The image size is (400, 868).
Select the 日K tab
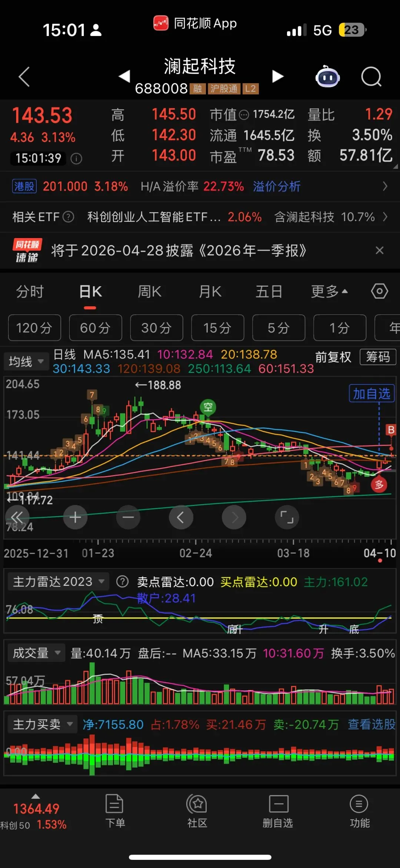point(90,291)
